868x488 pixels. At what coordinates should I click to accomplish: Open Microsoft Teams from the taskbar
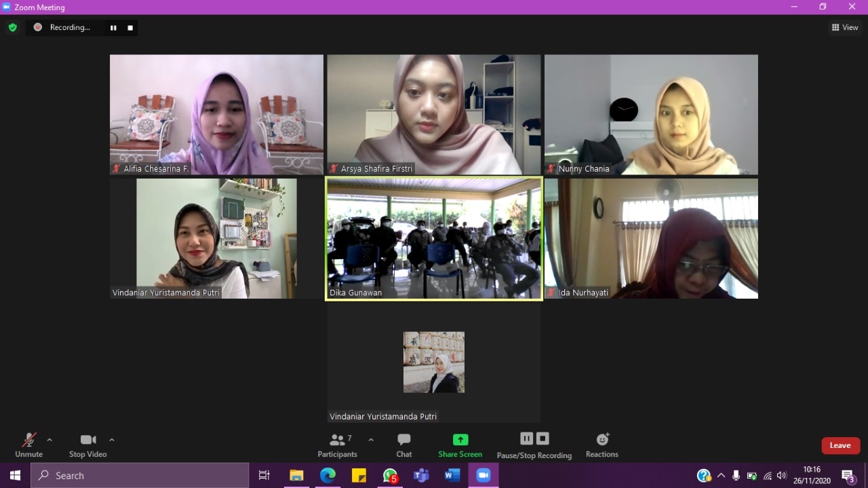(421, 476)
